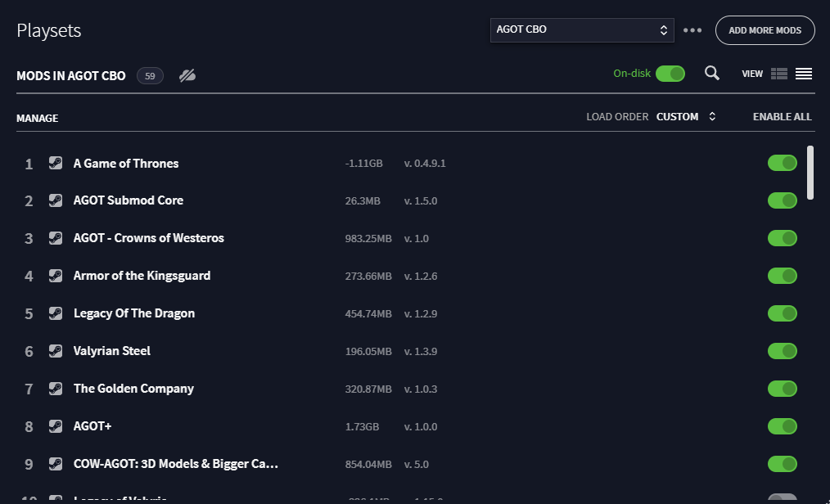Screen dimensions: 830x504
Task: Click Steam icon of Armor of the Kingsguard
Action: [x=56, y=276]
